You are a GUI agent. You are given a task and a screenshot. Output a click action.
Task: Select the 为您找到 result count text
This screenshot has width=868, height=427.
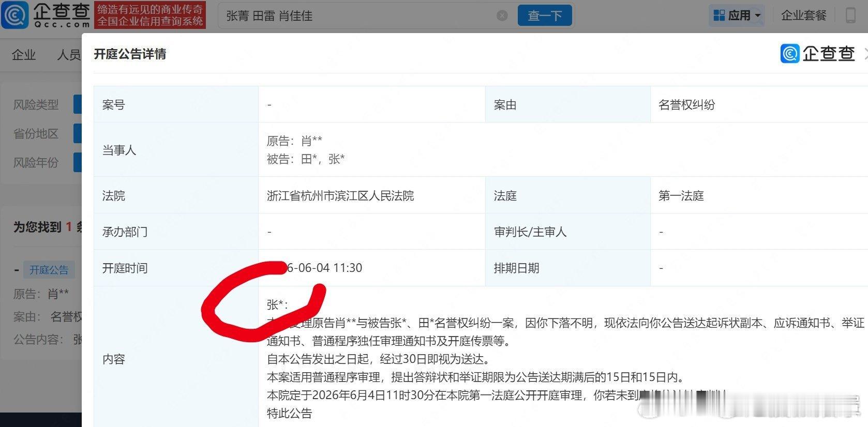(47, 227)
